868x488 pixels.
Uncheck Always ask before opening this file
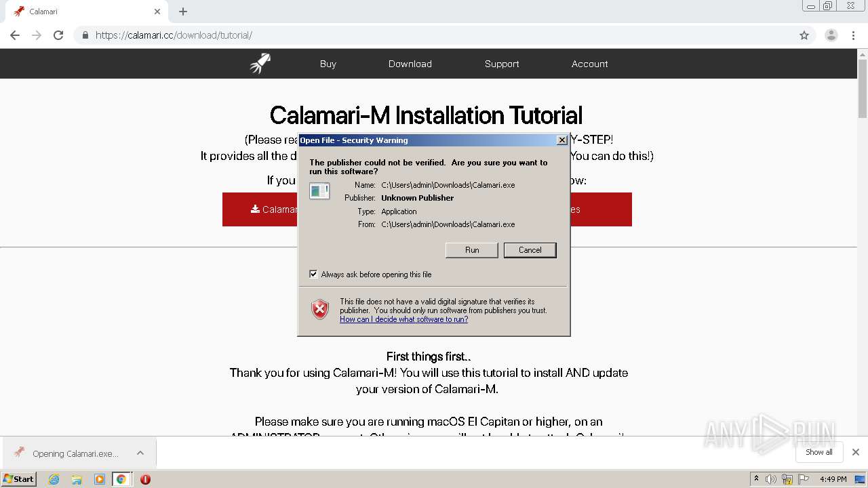[x=313, y=274]
